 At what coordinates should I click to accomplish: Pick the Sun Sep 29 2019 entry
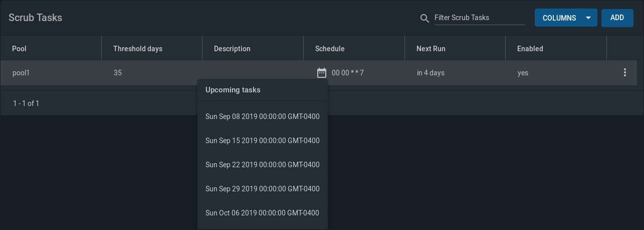pos(262,189)
